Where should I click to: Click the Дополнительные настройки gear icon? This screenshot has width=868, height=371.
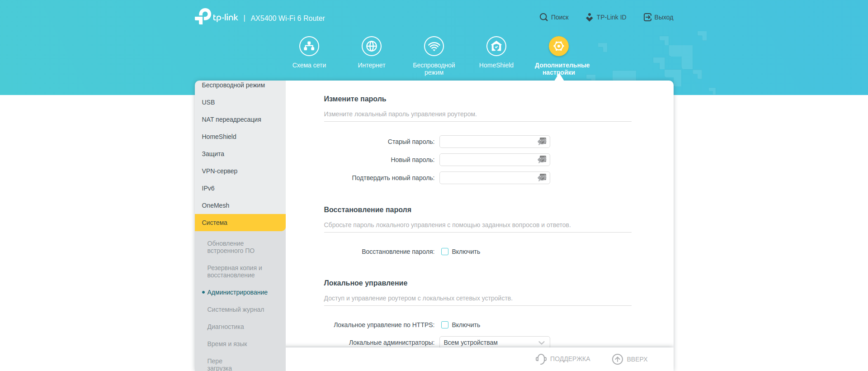558,46
